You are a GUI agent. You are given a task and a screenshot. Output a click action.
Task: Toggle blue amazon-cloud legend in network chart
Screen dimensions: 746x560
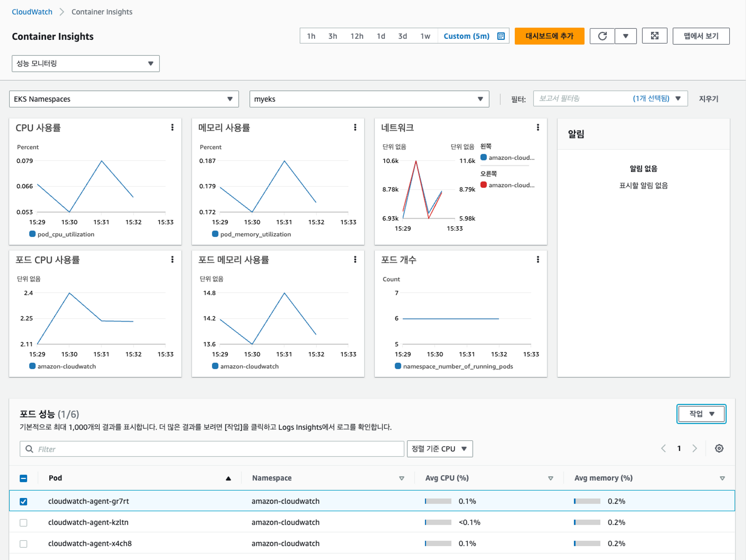click(x=507, y=157)
